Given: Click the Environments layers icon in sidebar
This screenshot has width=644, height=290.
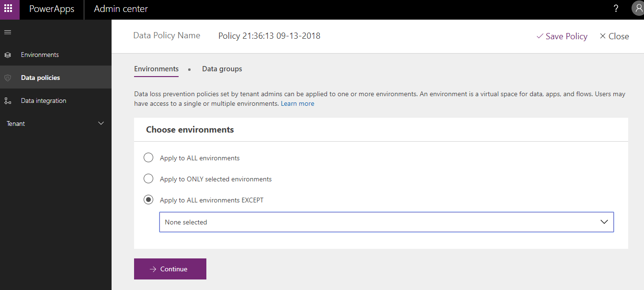Looking at the screenshot, I should click(8, 55).
